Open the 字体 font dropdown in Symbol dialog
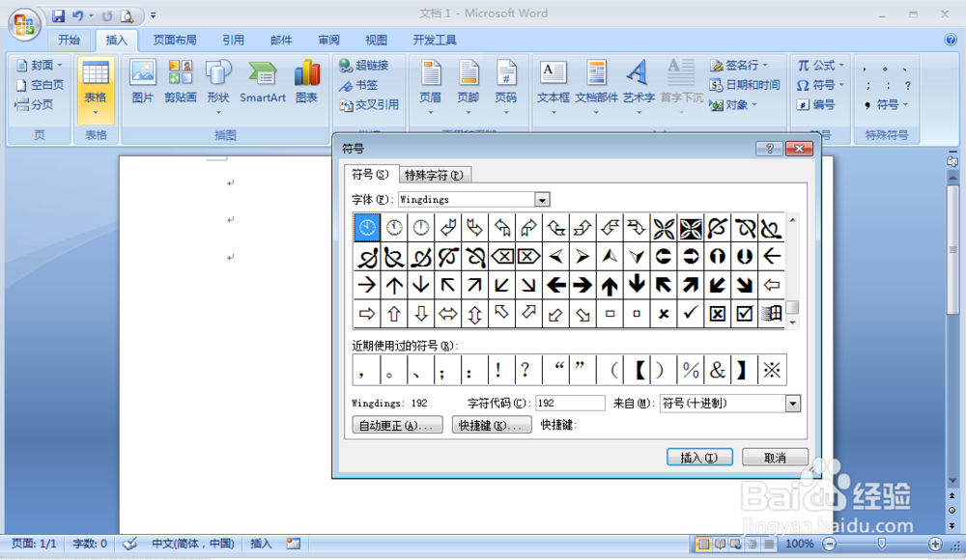966x560 pixels. (543, 199)
